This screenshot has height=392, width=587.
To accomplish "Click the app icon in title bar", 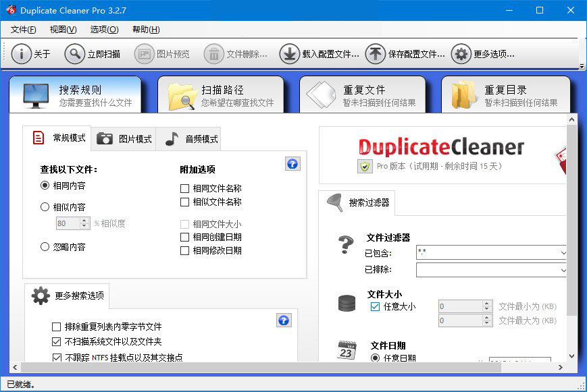I will tap(11, 9).
